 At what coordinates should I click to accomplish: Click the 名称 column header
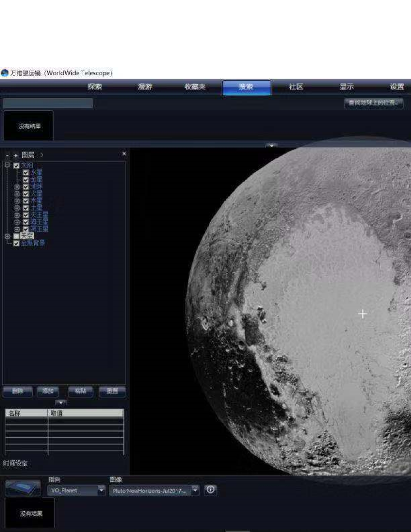pyautogui.click(x=26, y=413)
